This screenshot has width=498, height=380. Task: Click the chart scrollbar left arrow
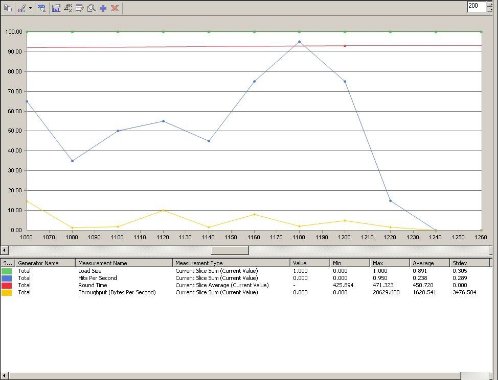coord(4,250)
